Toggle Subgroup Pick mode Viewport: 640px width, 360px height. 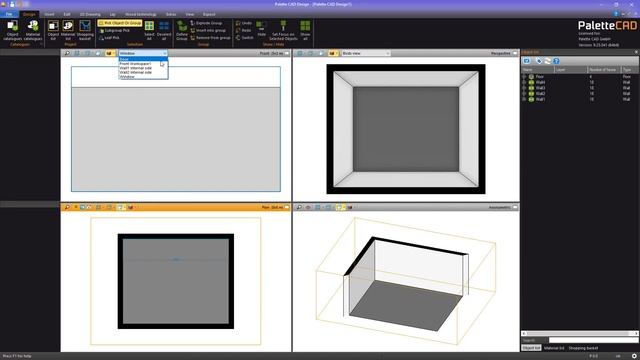[115, 31]
